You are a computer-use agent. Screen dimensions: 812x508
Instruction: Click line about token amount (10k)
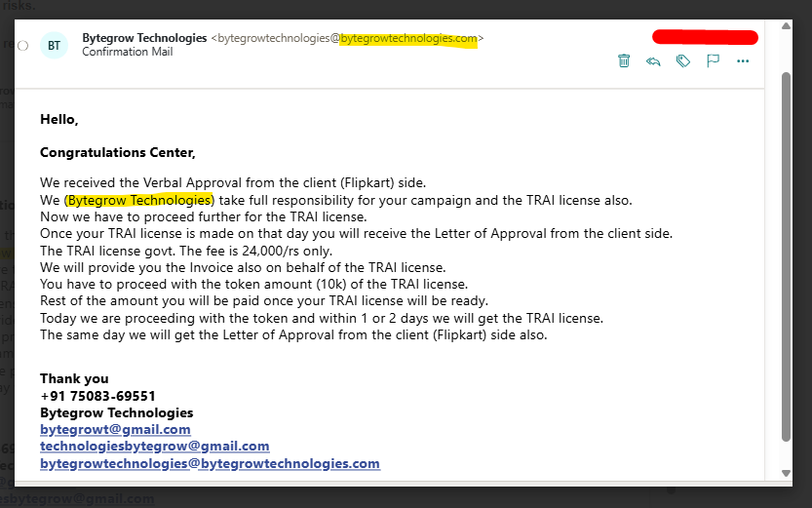point(253,285)
